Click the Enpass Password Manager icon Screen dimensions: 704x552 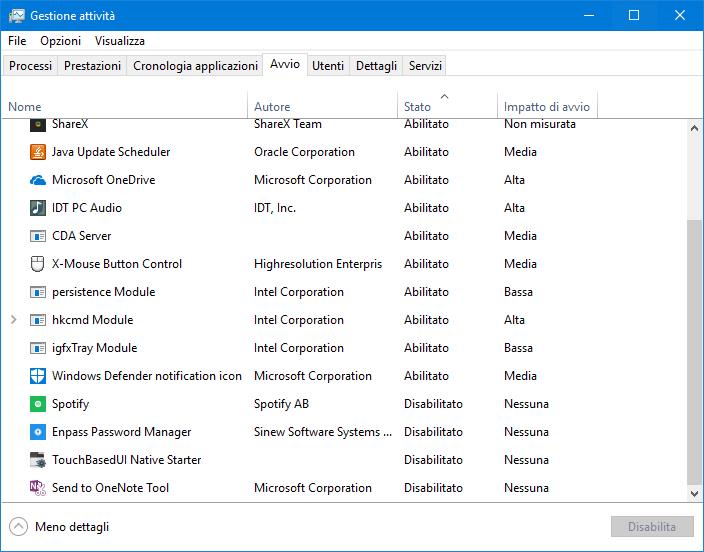38,432
